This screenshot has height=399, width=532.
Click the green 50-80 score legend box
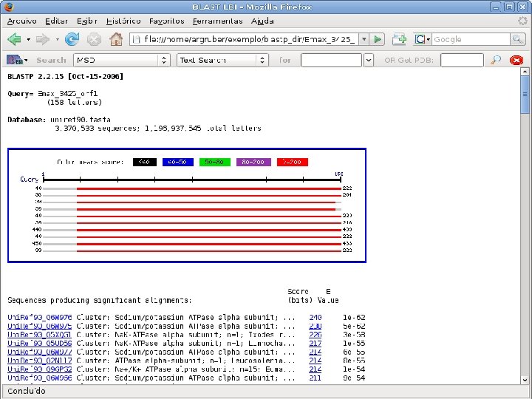tap(215, 162)
